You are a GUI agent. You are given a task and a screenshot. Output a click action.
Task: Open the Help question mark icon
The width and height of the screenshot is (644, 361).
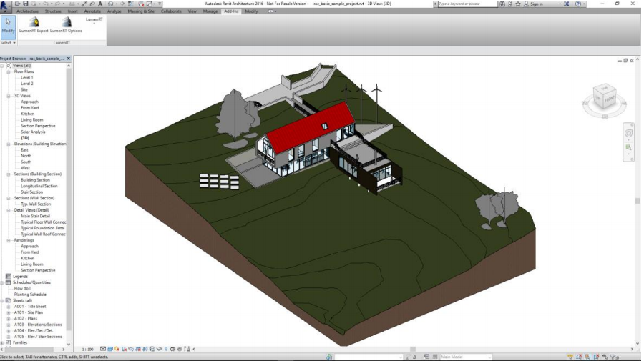click(x=578, y=4)
